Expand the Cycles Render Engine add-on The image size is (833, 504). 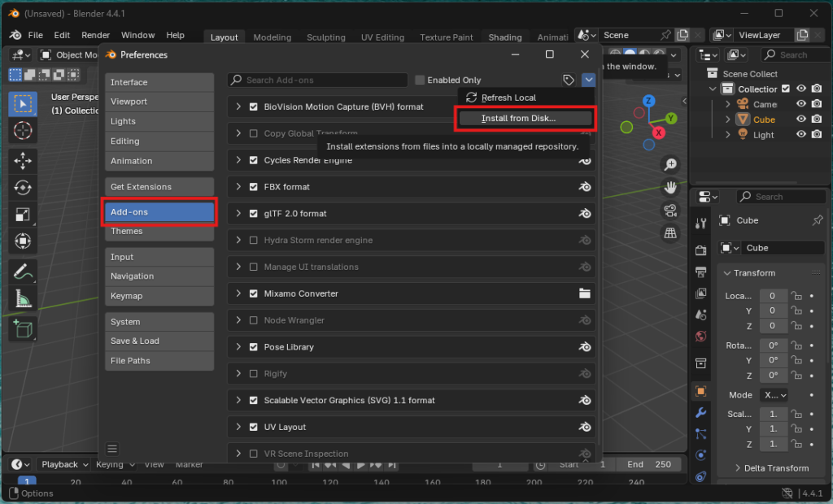(238, 160)
